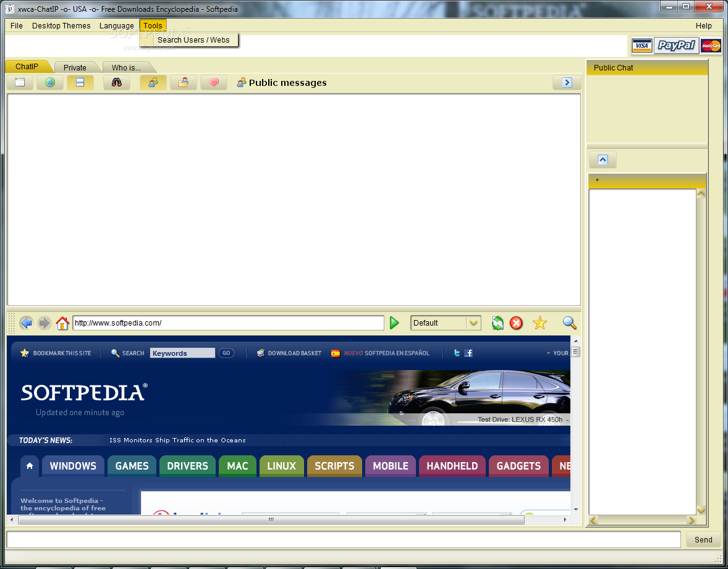Toggle the public users messages icon
Viewport: 728px width, 569px height.
(153, 83)
